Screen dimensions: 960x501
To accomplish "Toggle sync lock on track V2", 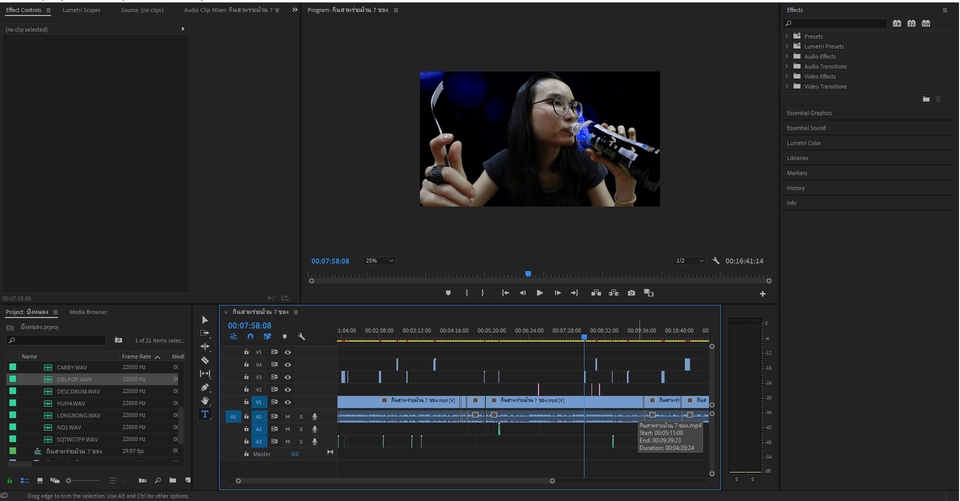I will pos(274,390).
